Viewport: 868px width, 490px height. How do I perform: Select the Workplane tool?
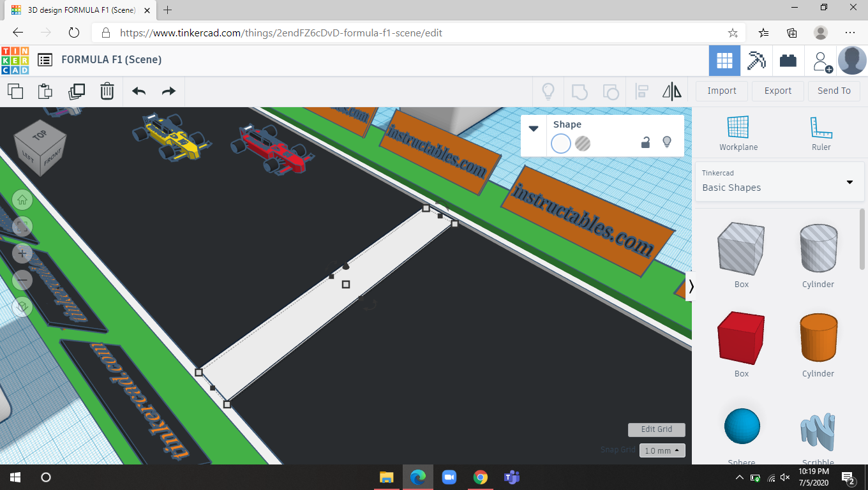click(738, 131)
